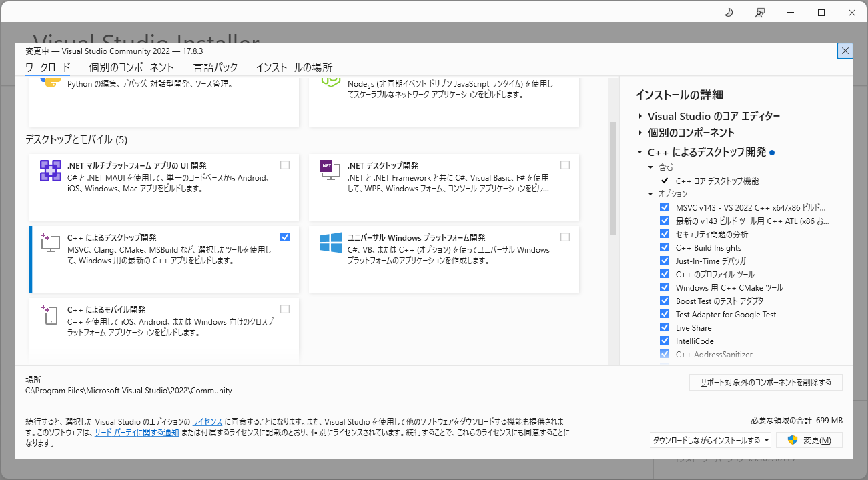Uncheck セキュリティ問題の分析 option
This screenshot has width=868, height=480.
(x=665, y=234)
